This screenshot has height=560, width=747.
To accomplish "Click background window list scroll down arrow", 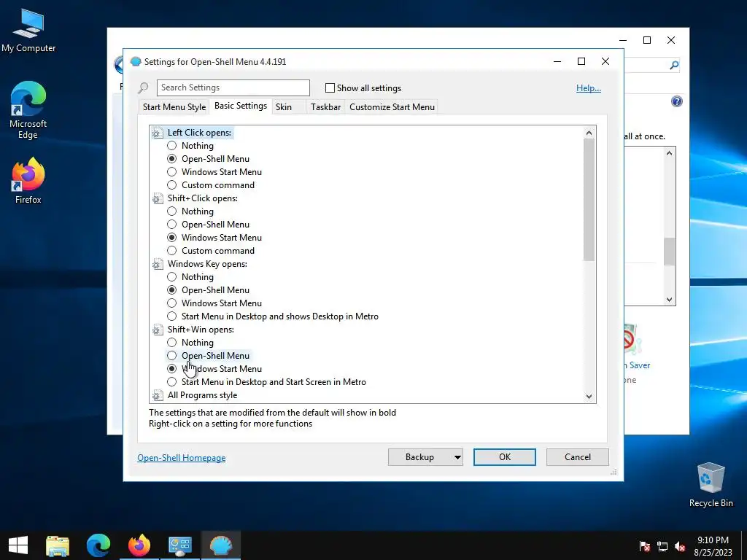I will tap(670, 300).
